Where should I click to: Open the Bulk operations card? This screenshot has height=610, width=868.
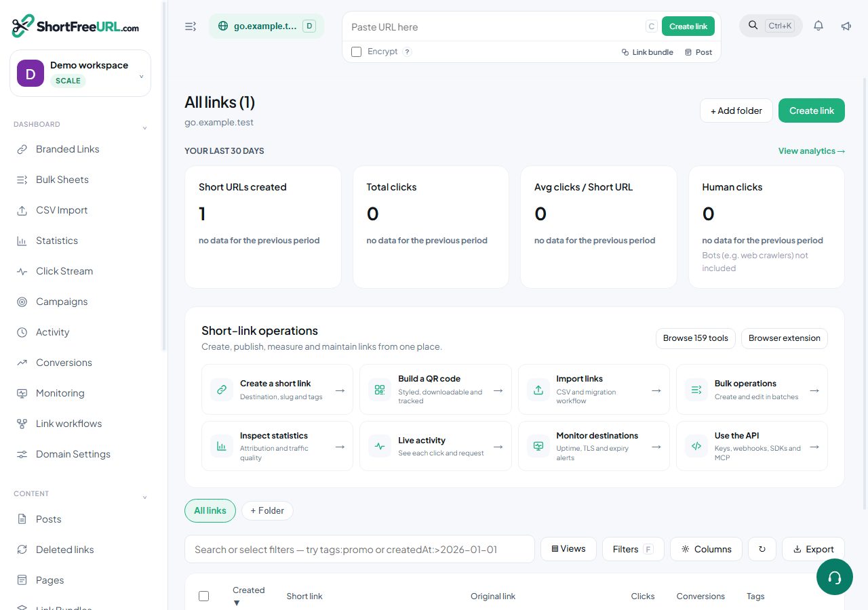pyautogui.click(x=752, y=390)
